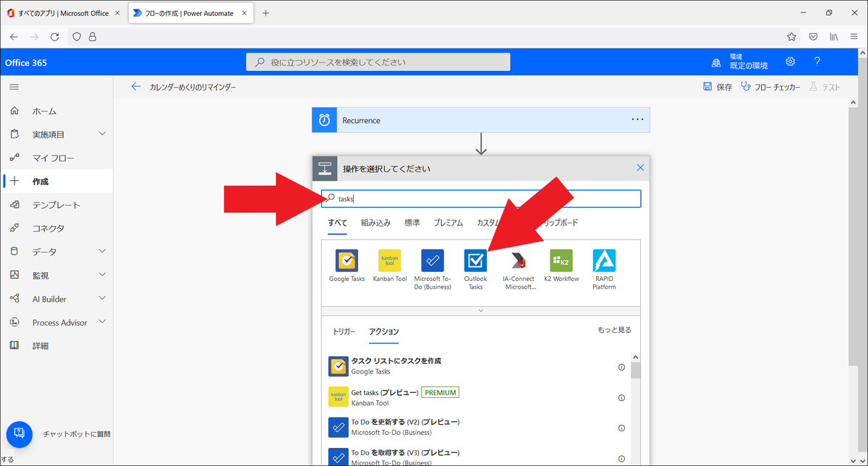Select the Google Tasks connector icon
Image resolution: width=868 pixels, height=466 pixels.
click(x=347, y=260)
